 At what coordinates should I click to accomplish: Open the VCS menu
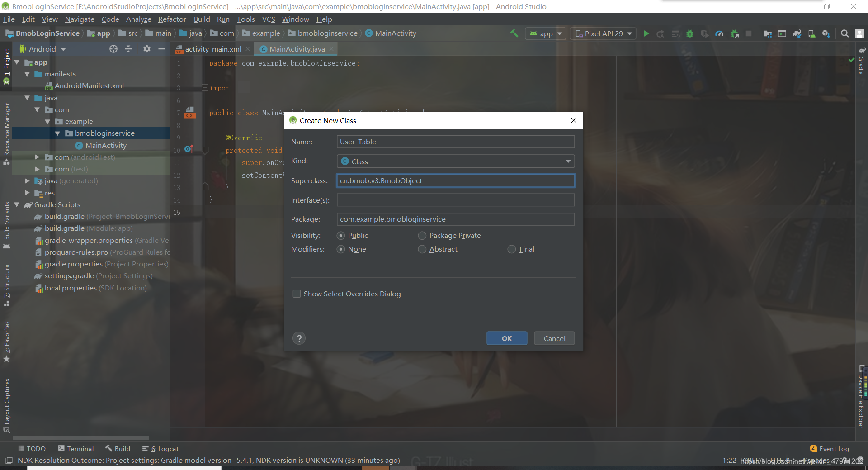269,19
